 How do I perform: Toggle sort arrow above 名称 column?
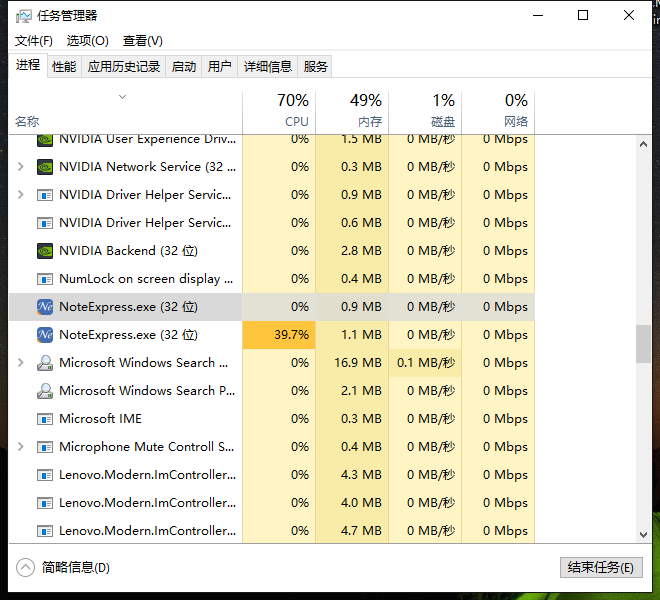click(x=122, y=97)
